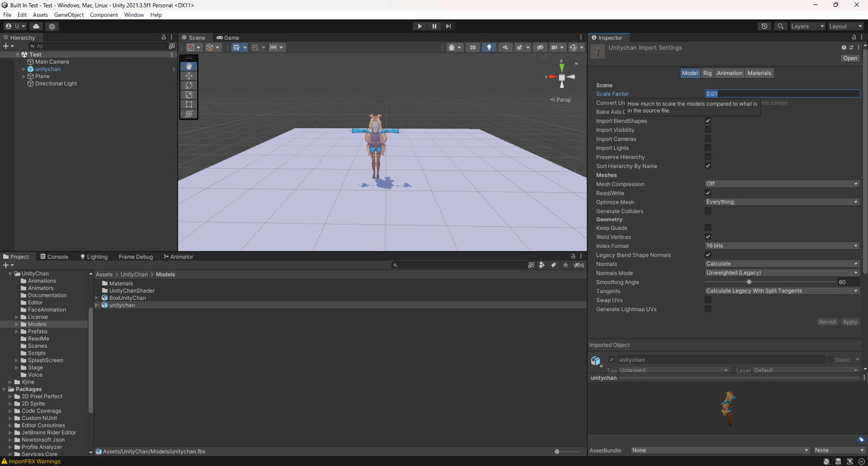This screenshot has width=868, height=466.
Task: Pause the game playback
Action: 434,26
